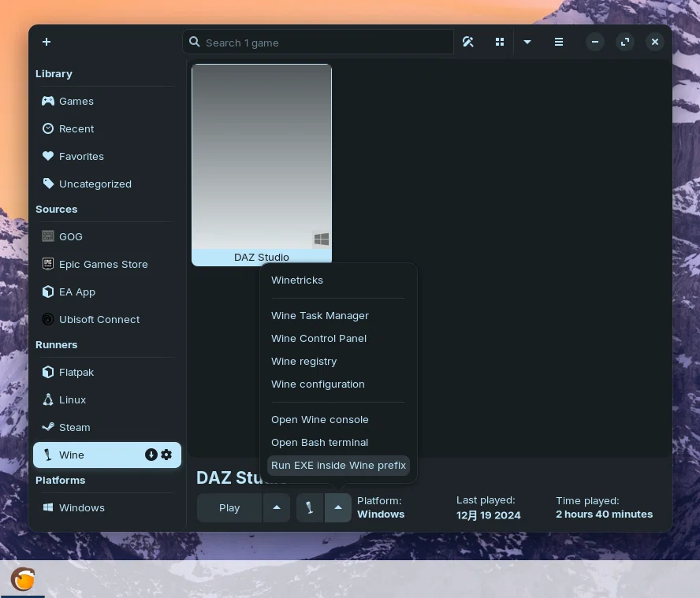700x598 pixels.
Task: Click the plus add game icon
Action: (x=47, y=42)
